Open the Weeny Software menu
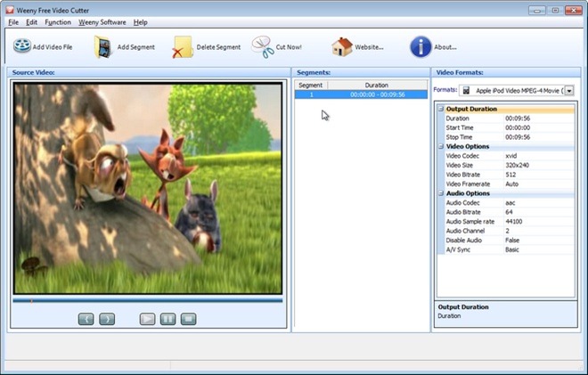 [x=102, y=22]
